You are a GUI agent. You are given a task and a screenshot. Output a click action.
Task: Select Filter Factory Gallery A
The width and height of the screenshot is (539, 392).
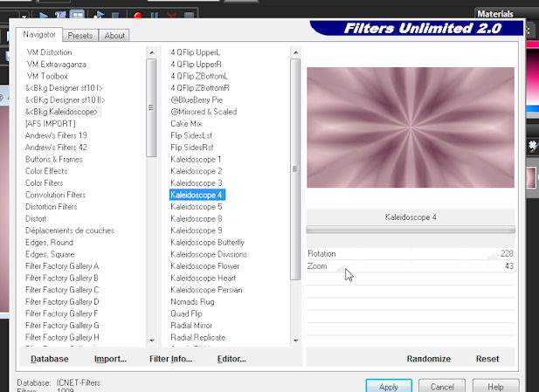62,266
